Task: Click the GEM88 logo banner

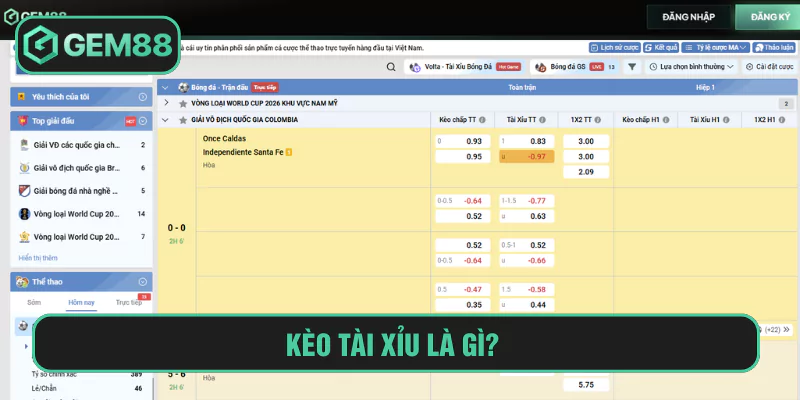Action: [x=98, y=45]
